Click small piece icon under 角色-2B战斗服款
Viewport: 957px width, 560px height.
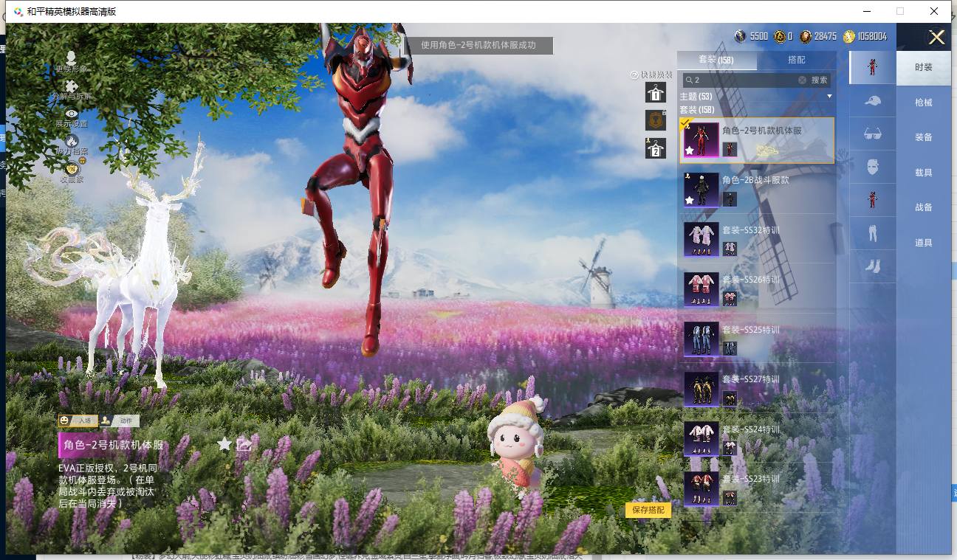(x=730, y=199)
